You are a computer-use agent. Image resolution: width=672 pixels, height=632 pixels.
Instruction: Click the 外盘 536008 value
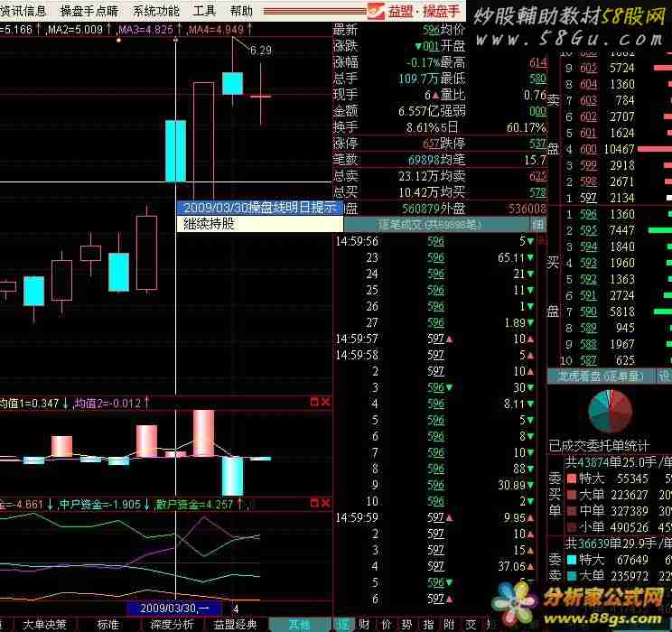pos(527,209)
